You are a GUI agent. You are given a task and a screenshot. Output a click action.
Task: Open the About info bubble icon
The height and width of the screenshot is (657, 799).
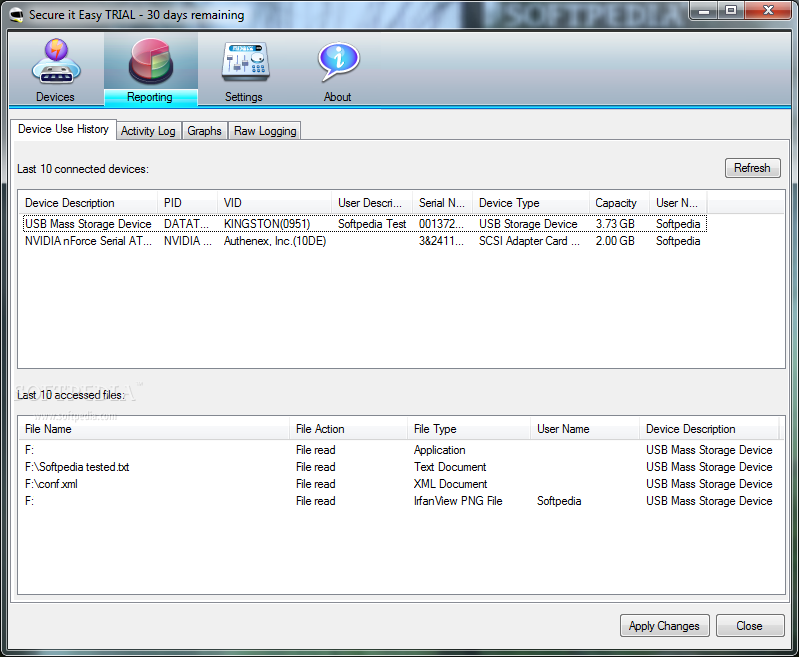(338, 62)
